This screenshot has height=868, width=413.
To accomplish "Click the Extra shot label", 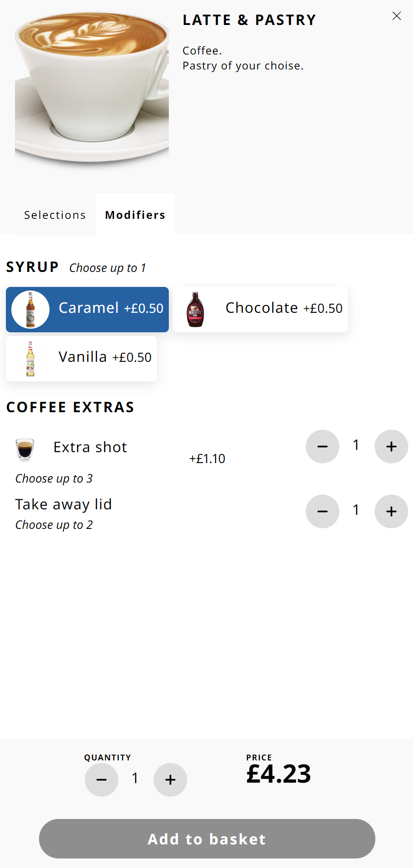I will [x=90, y=447].
